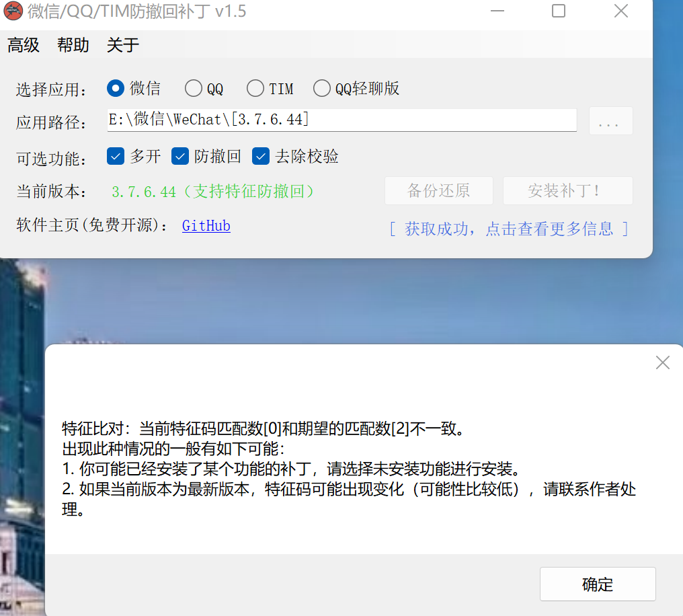Select the 微信 radio button

(134, 89)
